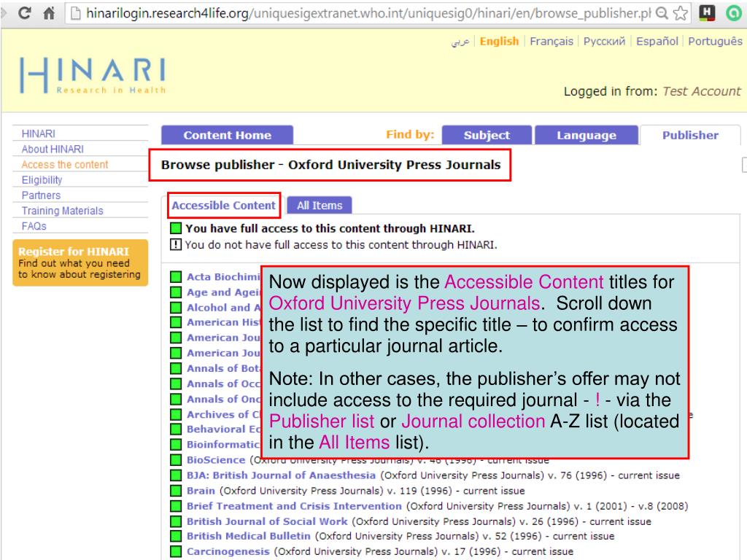Click green square beside Carcinogenesis
Screen dimensions: 747x560
[x=176, y=551]
